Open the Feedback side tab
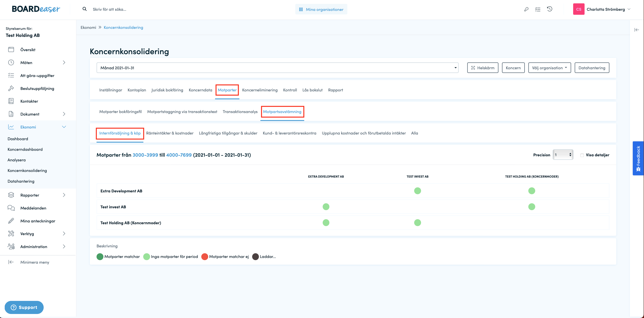Screen dimensions: 644x318 coord(638,158)
